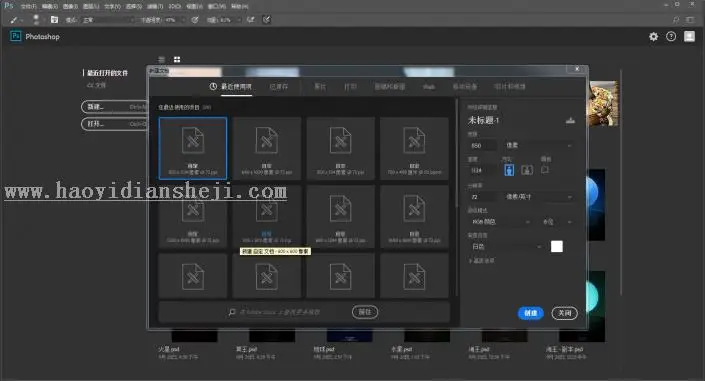Enable airbrush build-up icon after flow field
Viewport: 705px width, 381px height.
pos(251,20)
